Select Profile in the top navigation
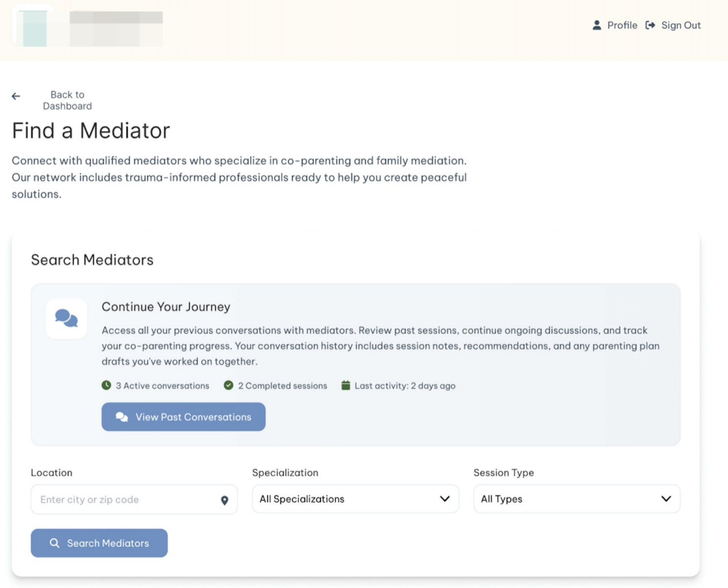Image resolution: width=728 pixels, height=588 pixels. [621, 25]
